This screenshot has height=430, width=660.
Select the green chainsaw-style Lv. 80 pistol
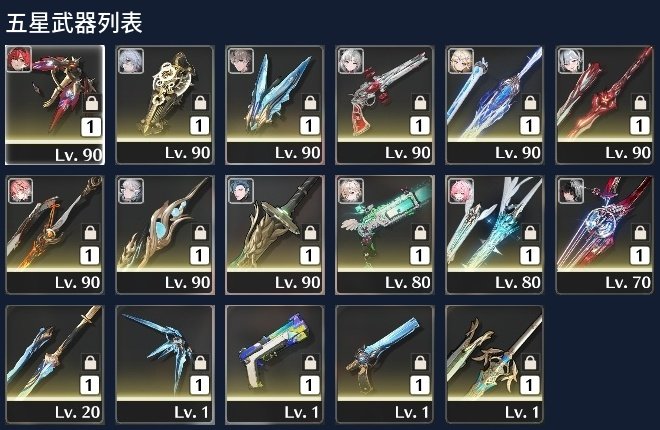385,235
